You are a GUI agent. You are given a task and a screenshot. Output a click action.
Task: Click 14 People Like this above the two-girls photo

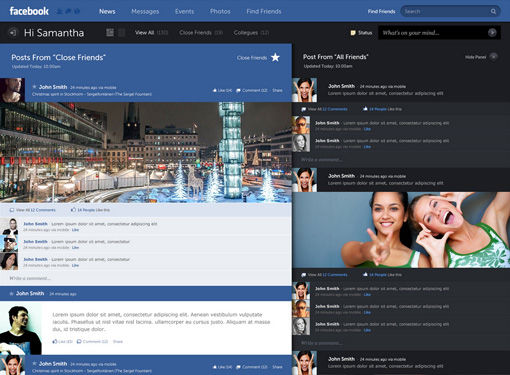click(x=382, y=109)
